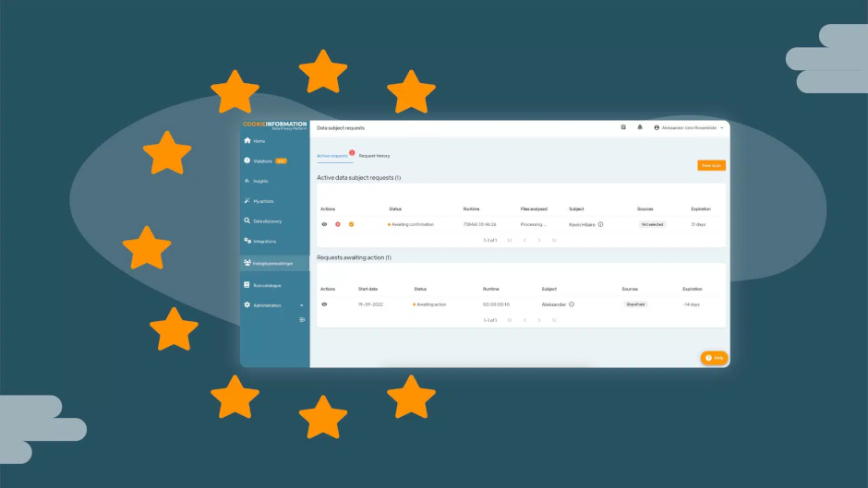Open the Administration gear item

[247, 304]
